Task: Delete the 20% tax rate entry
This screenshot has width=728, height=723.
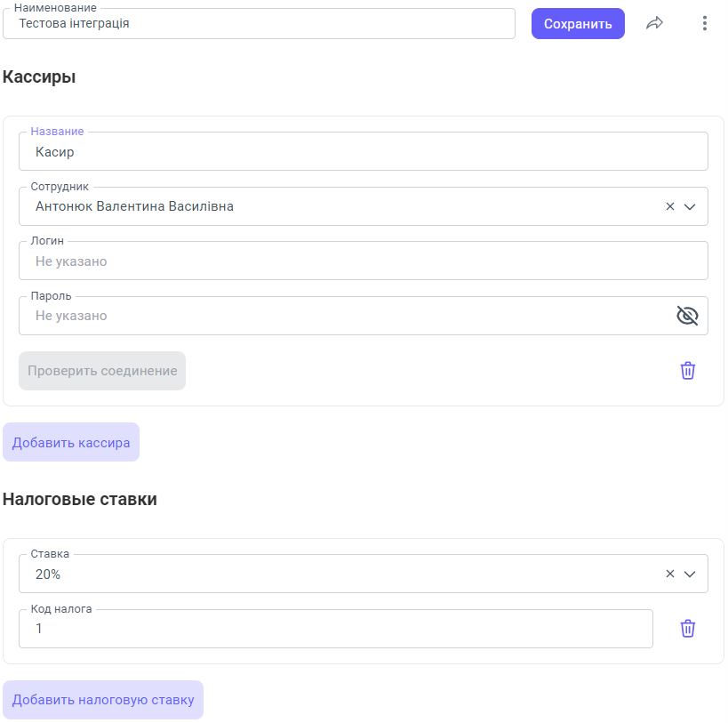Action: [x=687, y=629]
